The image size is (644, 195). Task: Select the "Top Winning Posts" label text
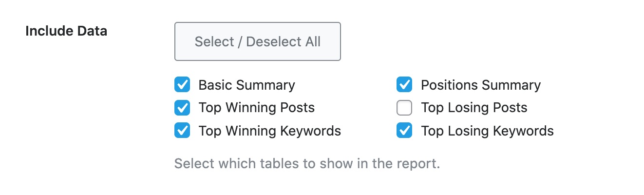click(x=256, y=108)
